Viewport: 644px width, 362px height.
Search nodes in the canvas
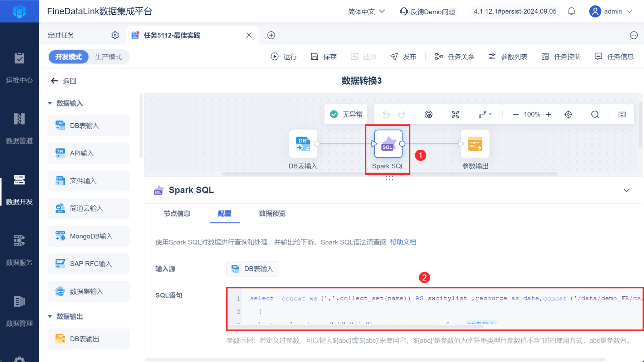595,114
